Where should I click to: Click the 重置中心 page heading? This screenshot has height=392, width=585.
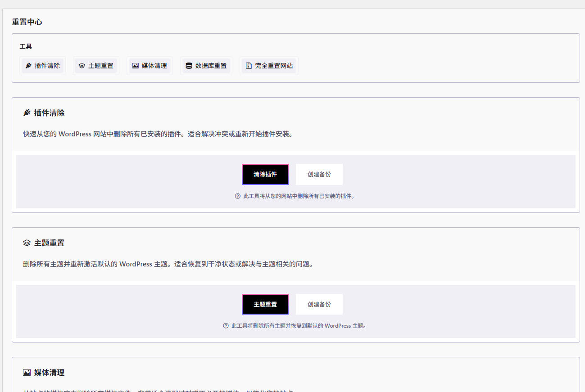27,22
